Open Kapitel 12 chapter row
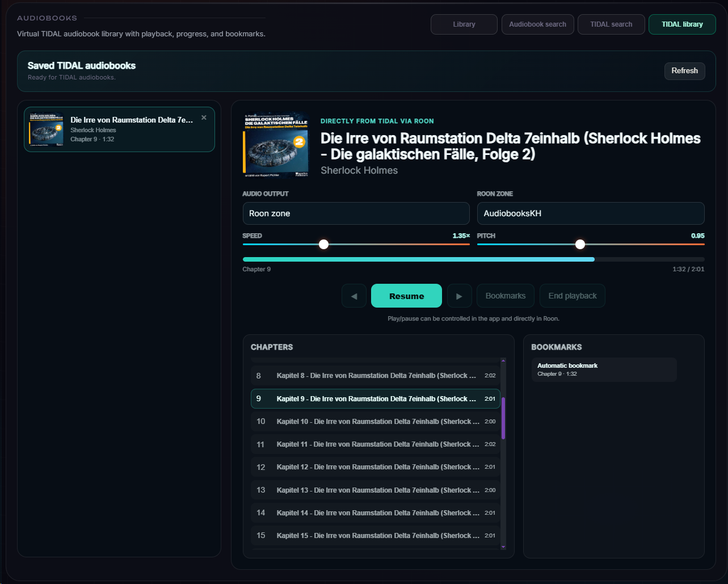728x584 pixels. pyautogui.click(x=375, y=467)
